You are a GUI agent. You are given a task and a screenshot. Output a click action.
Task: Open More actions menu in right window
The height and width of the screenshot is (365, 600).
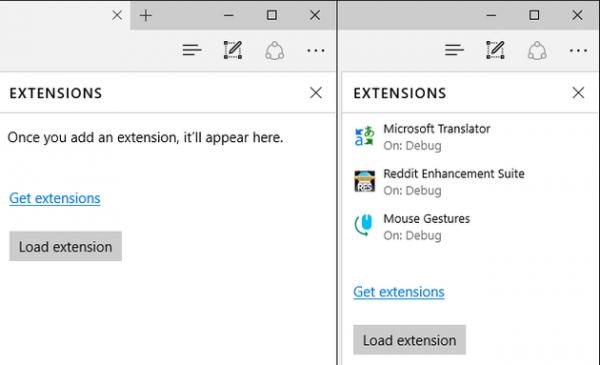click(x=578, y=51)
